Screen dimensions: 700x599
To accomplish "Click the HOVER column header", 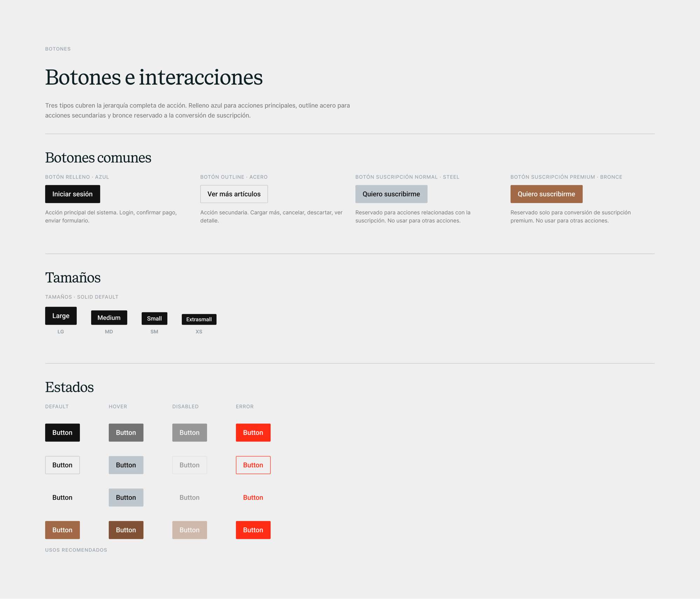I will pos(118,407).
